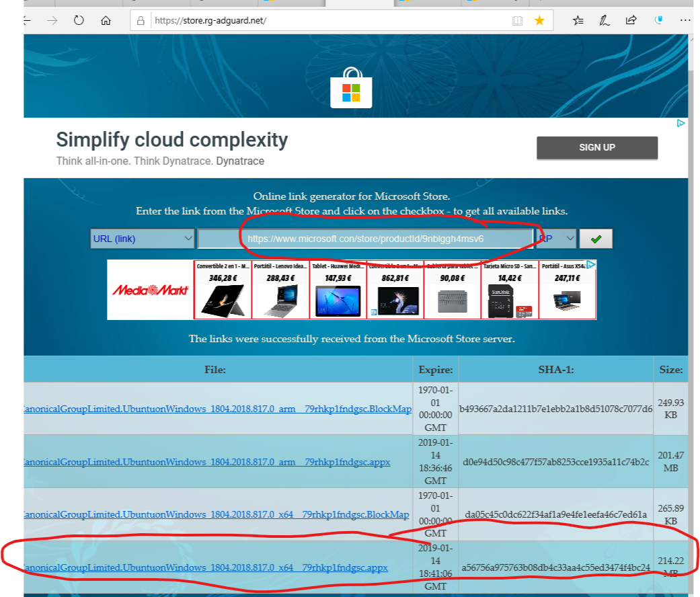Select SHA-1 hash starting with da05c45c
The image size is (700, 597).
(556, 514)
